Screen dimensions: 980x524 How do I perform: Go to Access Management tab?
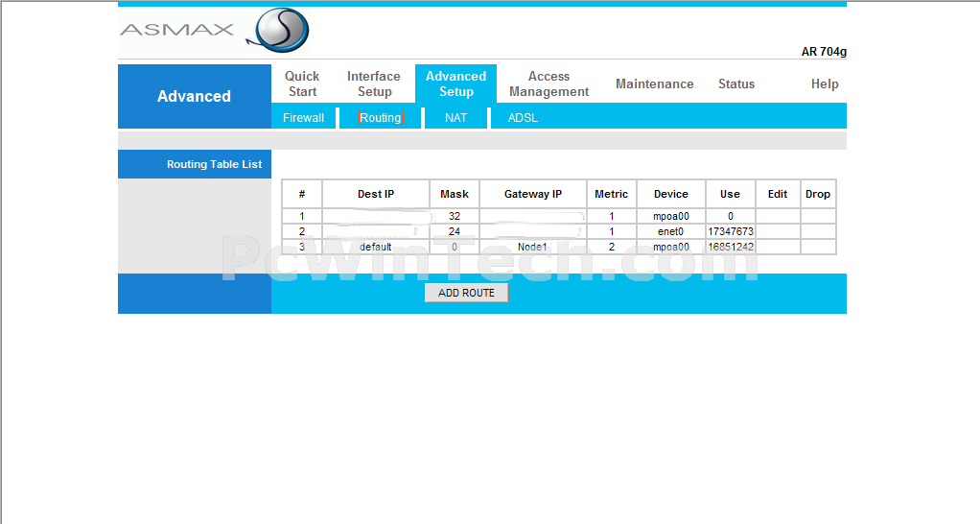548,83
